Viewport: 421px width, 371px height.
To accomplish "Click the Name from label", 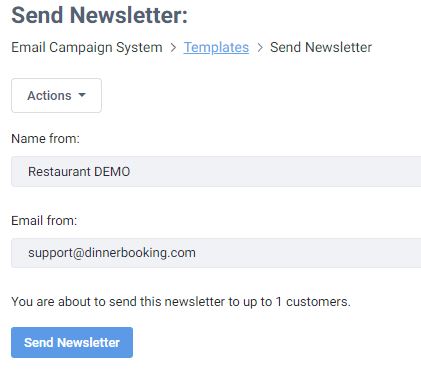I will tap(46, 138).
